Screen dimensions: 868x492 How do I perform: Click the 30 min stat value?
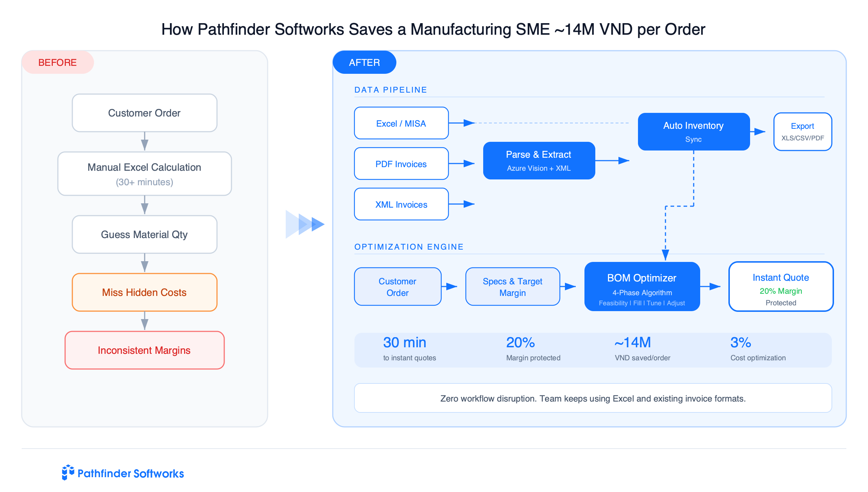(x=404, y=342)
